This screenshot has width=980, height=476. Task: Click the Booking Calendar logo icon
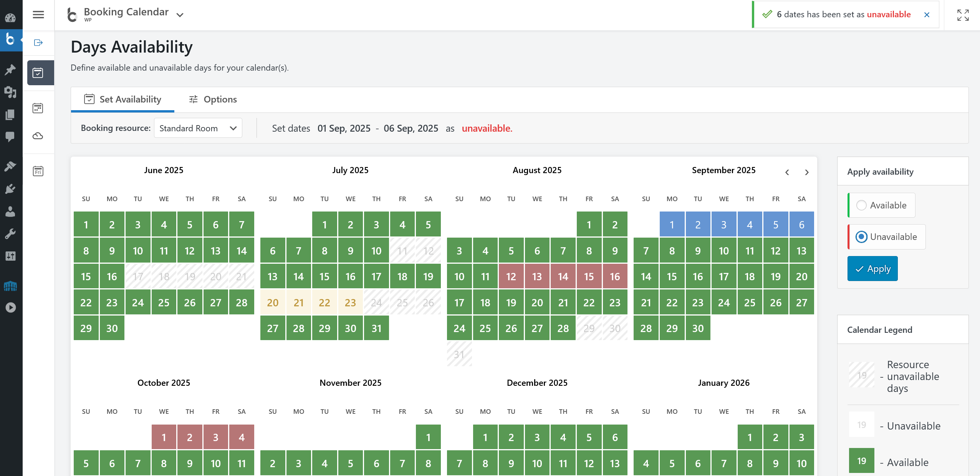pos(72,15)
